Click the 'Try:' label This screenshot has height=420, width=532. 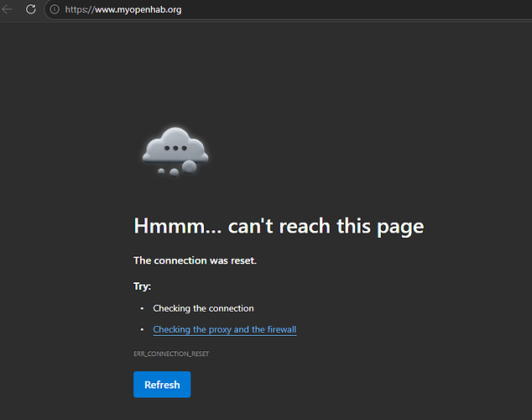point(142,286)
